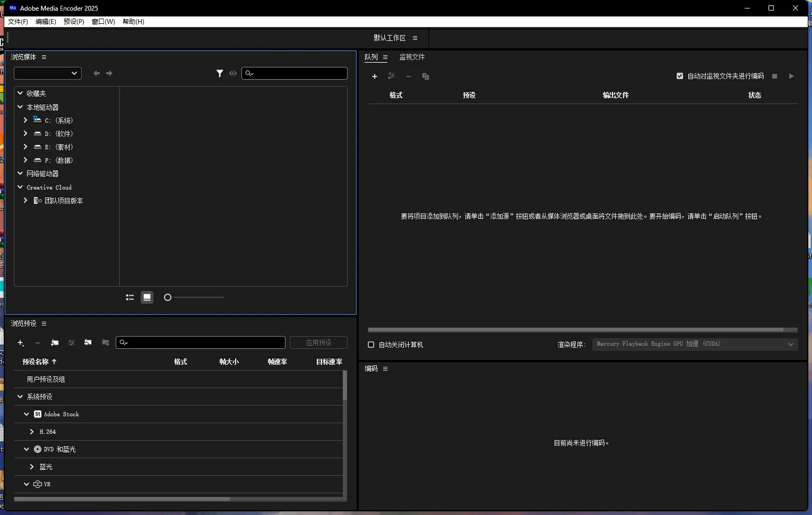Sort presets by 预设名称 column header

[x=36, y=362]
